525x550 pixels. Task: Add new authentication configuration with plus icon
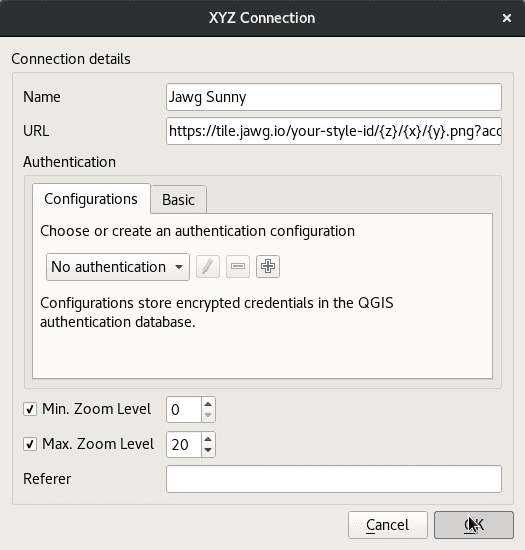(x=268, y=267)
